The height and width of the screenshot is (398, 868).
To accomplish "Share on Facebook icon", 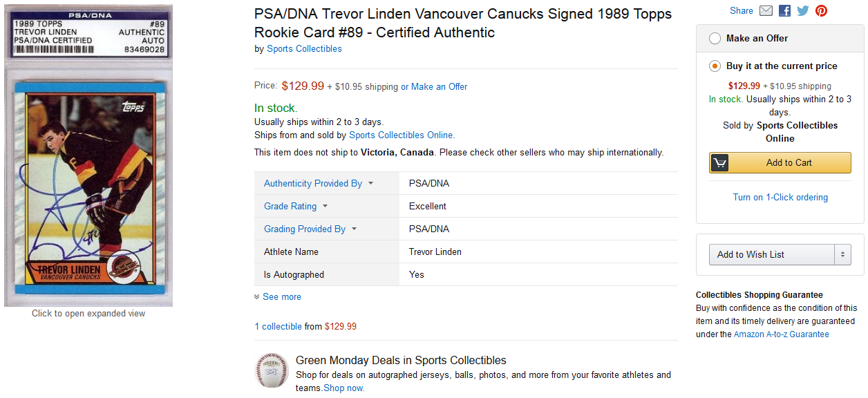I will (784, 11).
